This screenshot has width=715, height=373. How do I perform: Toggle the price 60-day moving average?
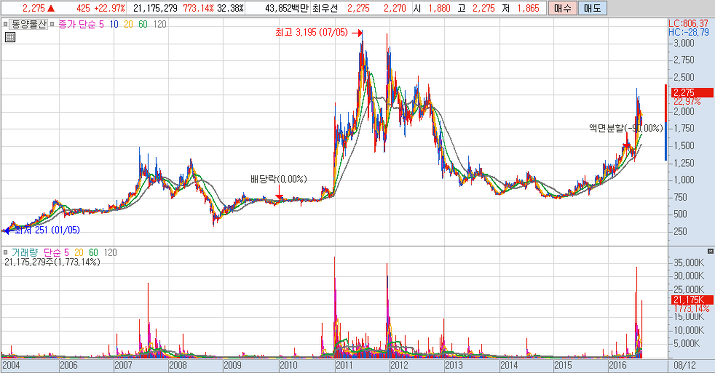pos(143,24)
